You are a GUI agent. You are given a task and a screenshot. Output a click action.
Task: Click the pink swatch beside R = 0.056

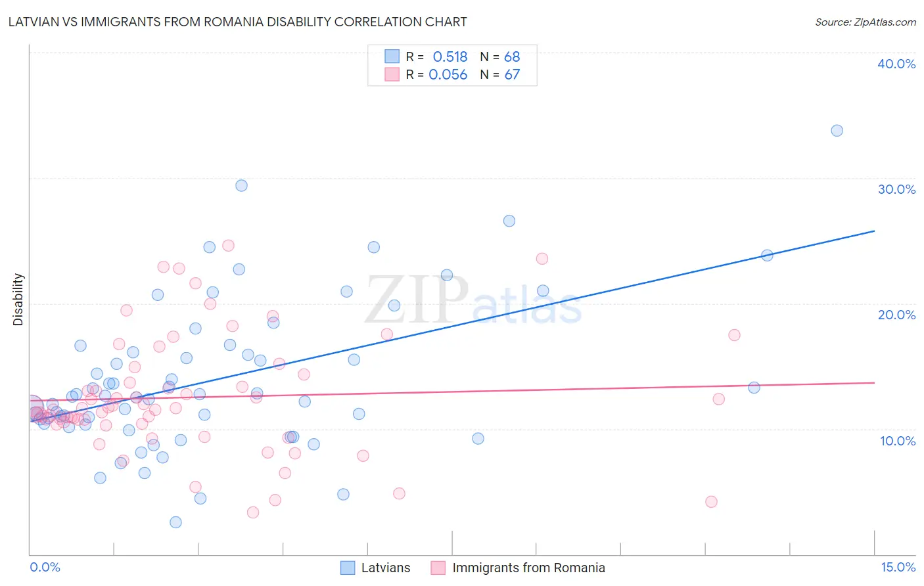point(392,74)
